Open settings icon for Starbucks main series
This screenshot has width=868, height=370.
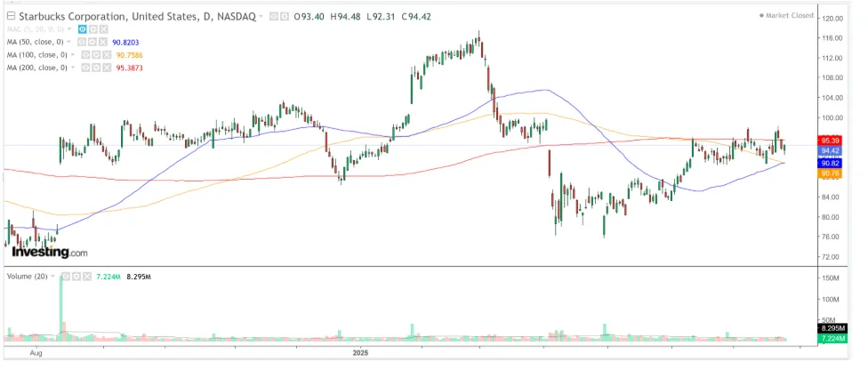point(285,17)
